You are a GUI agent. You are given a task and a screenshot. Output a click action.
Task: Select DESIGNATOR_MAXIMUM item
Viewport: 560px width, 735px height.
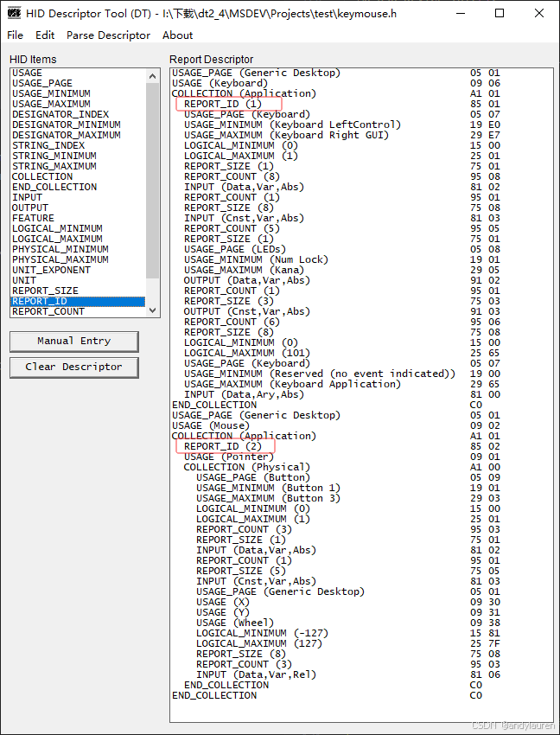coord(77,135)
